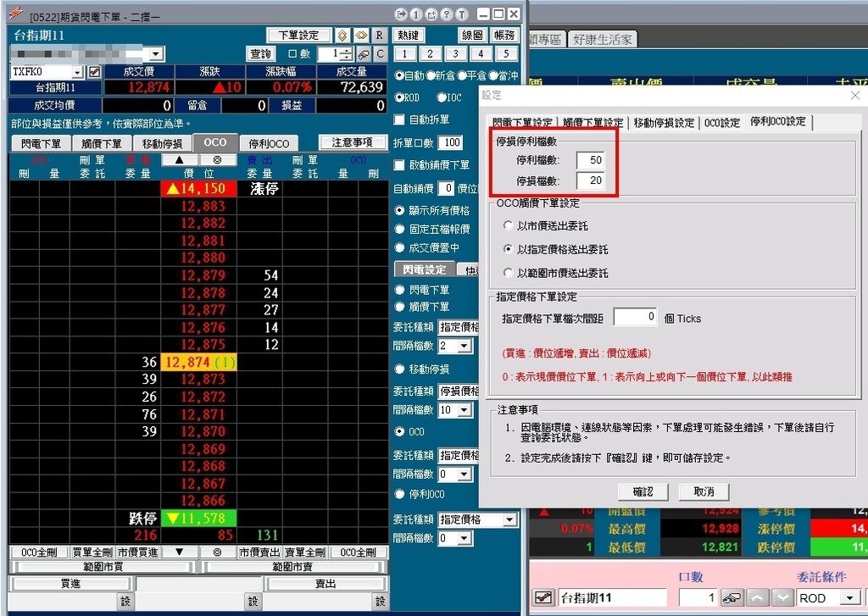Click the middle 設 button at bottom
Screen dimensions: 868x616
coord(253,601)
